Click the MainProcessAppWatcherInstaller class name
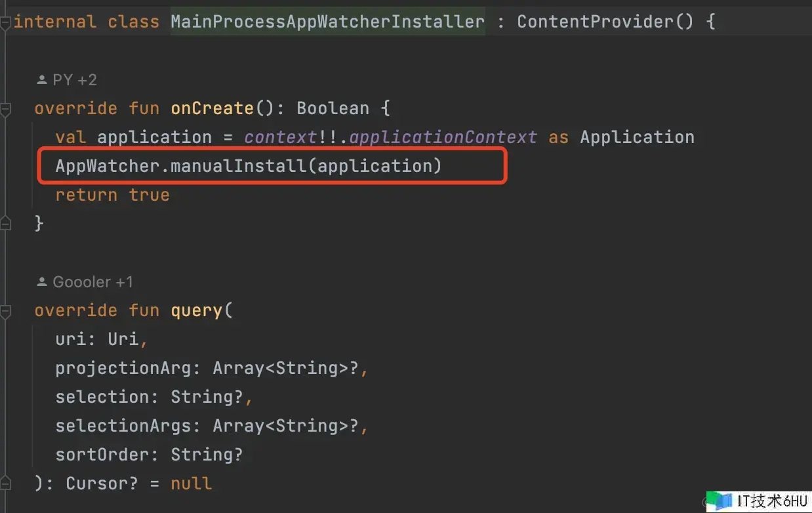Viewport: 812px width, 513px height. click(327, 22)
